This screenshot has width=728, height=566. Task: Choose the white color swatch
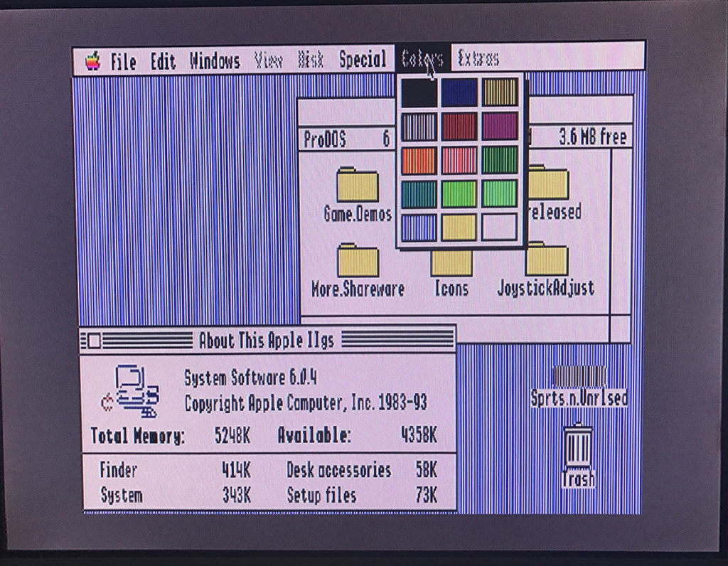point(499,227)
